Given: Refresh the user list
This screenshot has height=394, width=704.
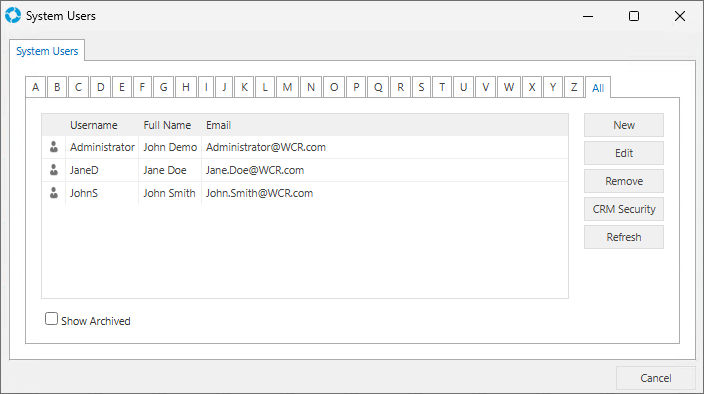Looking at the screenshot, I should click(624, 237).
